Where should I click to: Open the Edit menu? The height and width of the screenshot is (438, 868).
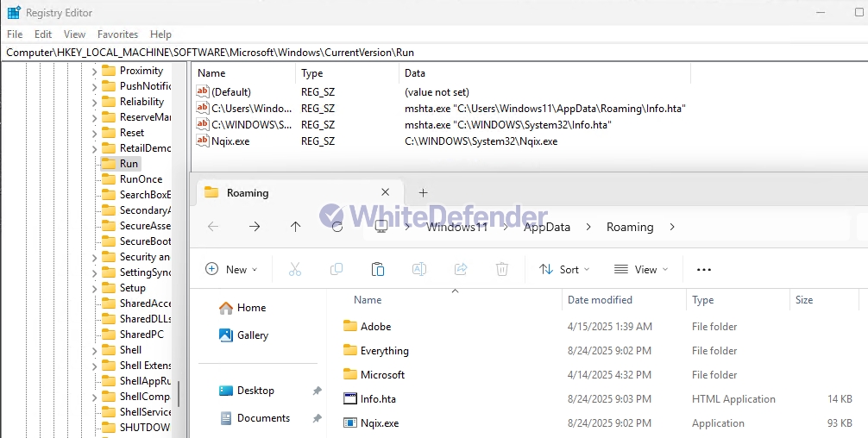point(43,34)
